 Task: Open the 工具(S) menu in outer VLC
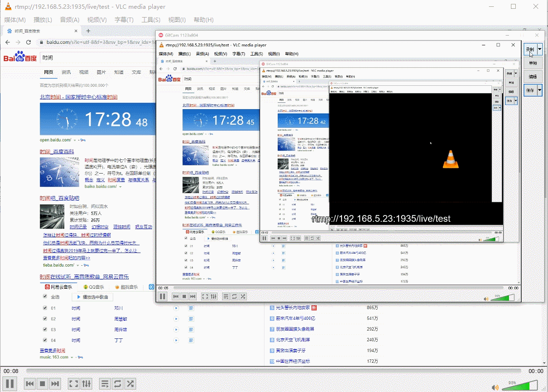(151, 20)
